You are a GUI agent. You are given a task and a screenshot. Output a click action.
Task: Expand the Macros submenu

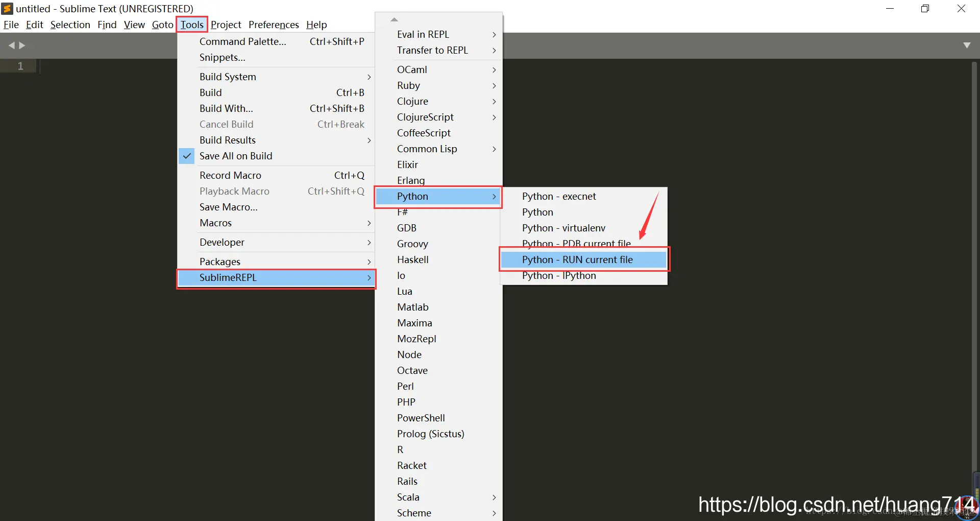[x=276, y=223]
